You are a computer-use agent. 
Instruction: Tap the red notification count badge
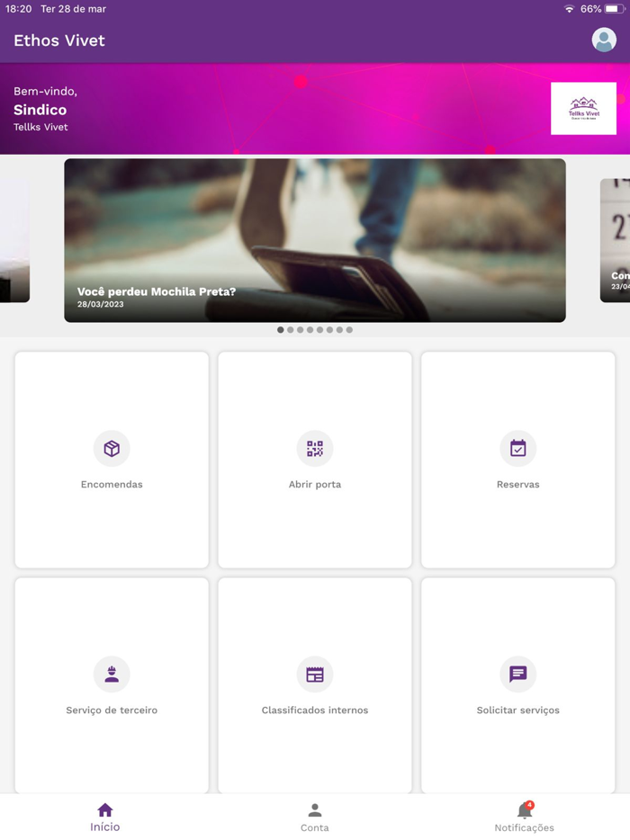(530, 805)
